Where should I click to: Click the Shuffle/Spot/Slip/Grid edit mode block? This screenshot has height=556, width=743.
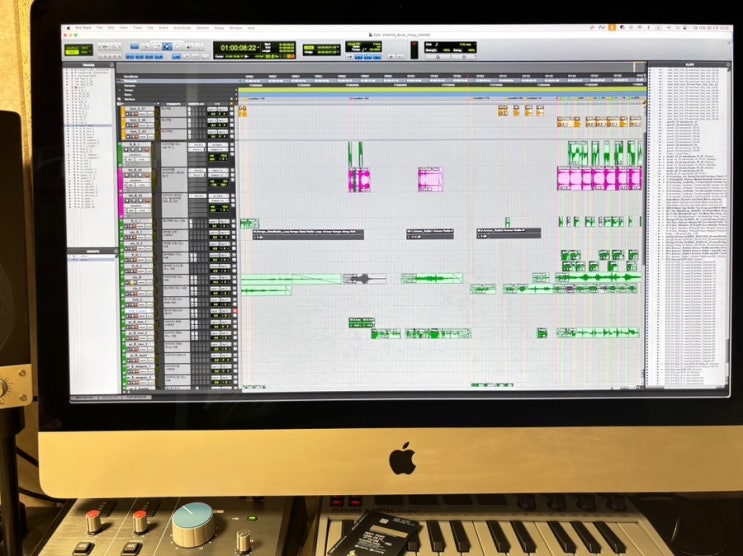(x=79, y=50)
